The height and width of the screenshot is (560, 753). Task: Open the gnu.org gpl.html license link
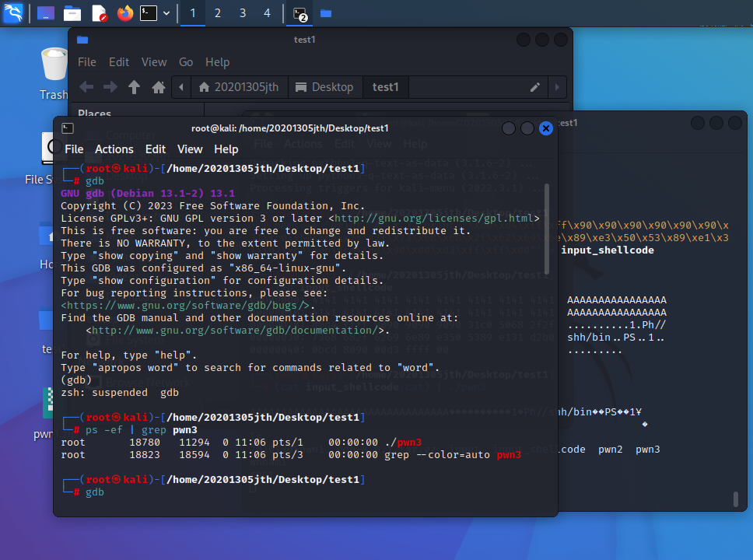(434, 218)
